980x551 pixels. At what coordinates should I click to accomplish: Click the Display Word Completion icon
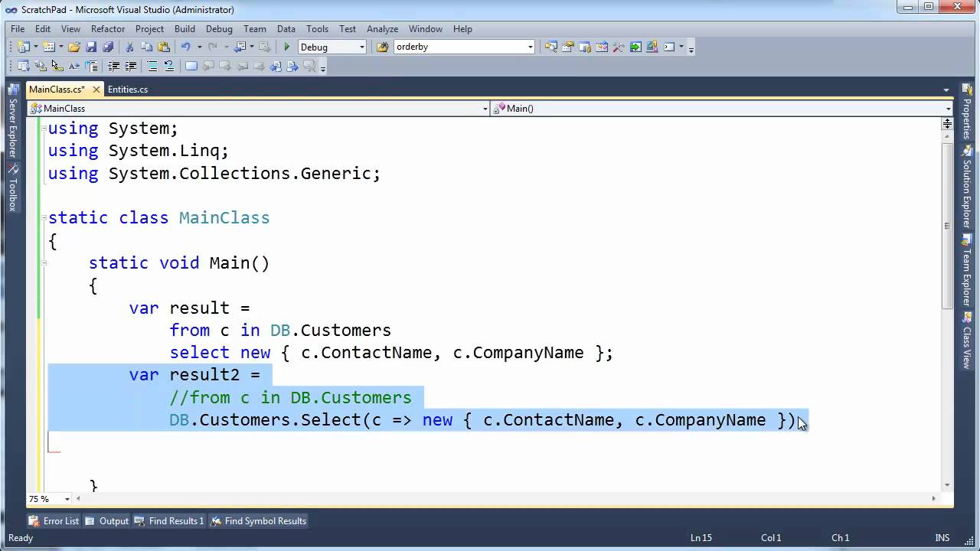click(x=74, y=67)
